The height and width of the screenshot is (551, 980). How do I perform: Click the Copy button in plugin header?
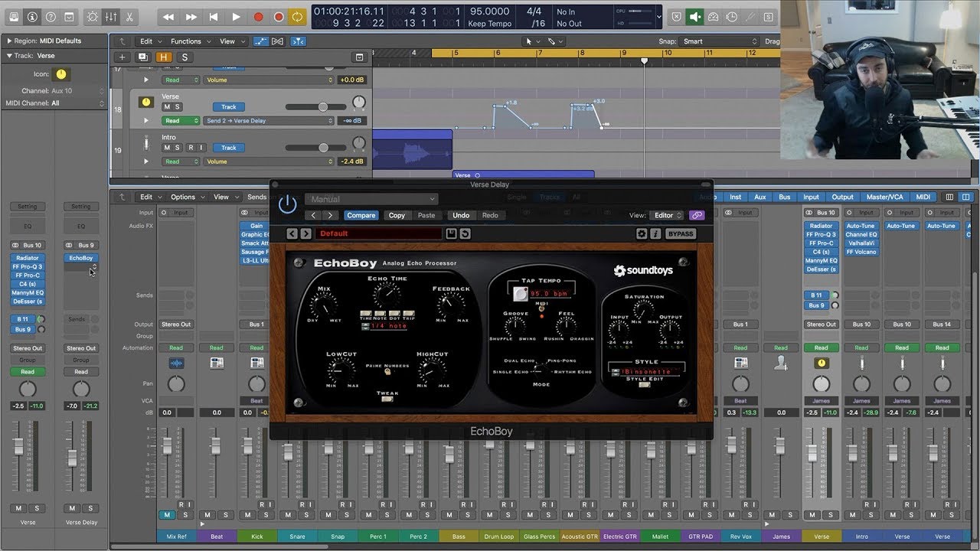click(x=397, y=216)
